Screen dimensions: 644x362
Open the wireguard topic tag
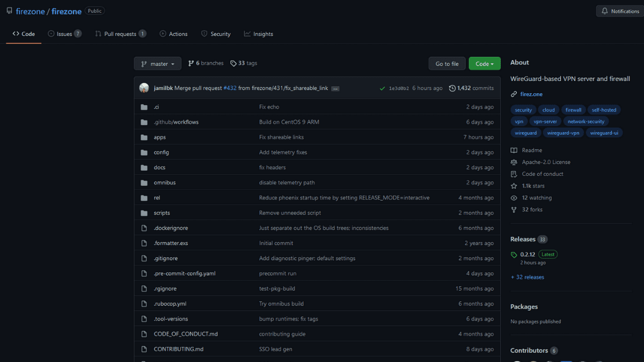click(525, 132)
